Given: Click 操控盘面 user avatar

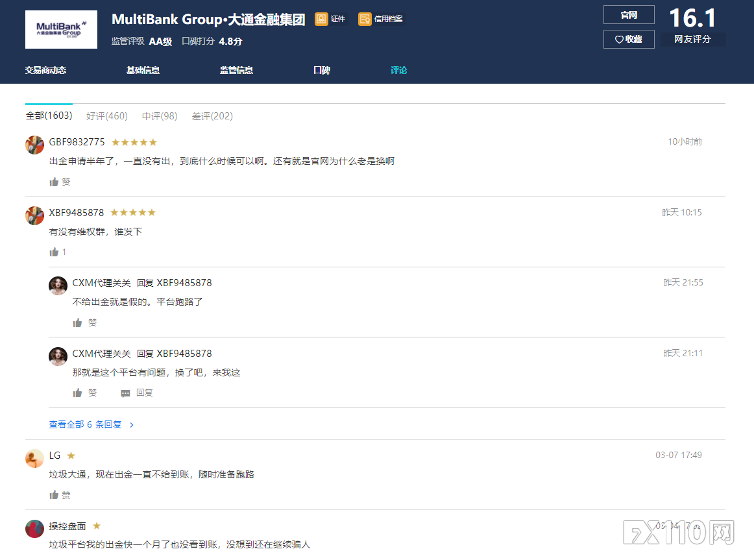Looking at the screenshot, I should coord(34,529).
